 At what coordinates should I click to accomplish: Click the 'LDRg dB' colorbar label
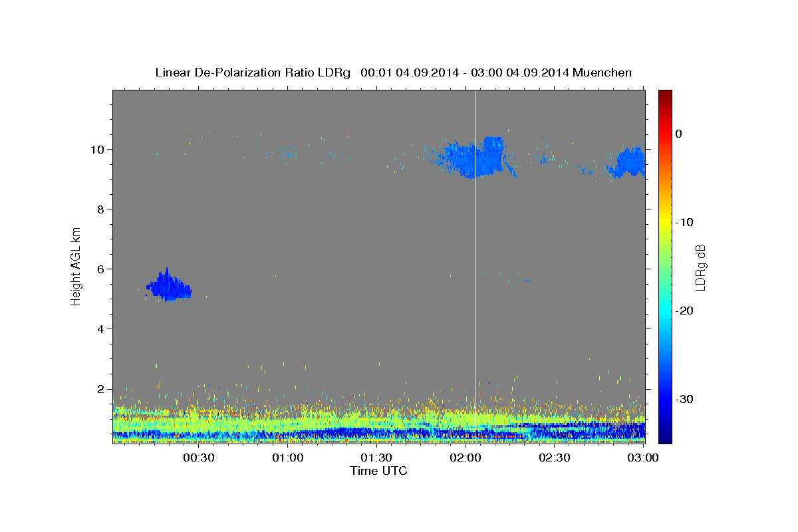(x=700, y=267)
